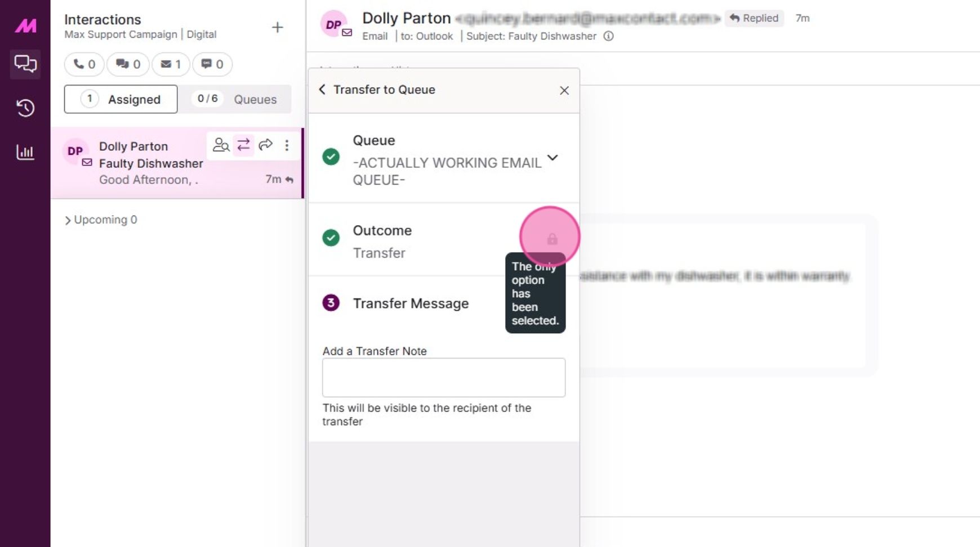Expand the Upcoming 0 section
Image resolution: width=980 pixels, height=547 pixels.
pyautogui.click(x=101, y=220)
